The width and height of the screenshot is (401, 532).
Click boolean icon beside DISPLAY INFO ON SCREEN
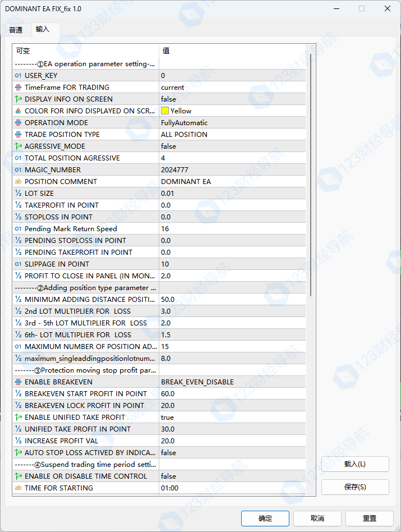tap(19, 99)
